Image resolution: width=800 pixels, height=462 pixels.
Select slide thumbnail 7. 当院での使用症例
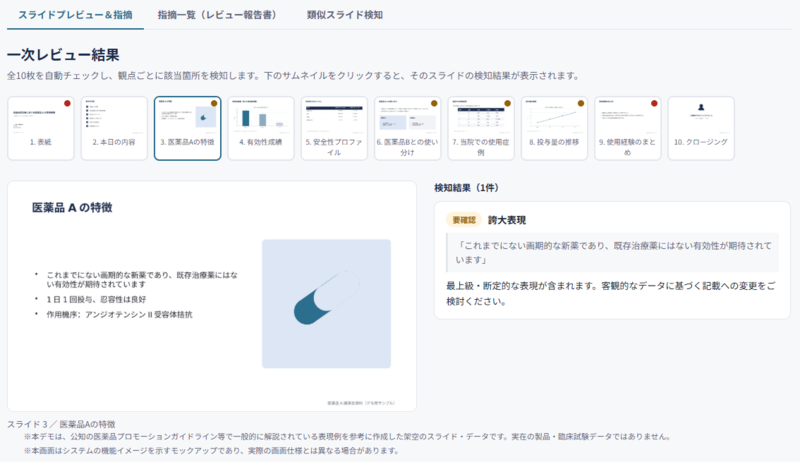pyautogui.click(x=481, y=129)
